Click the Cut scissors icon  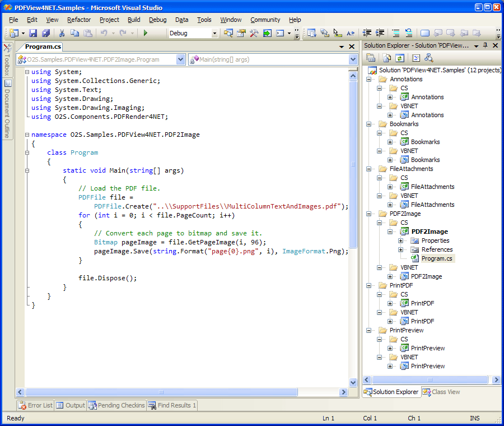tap(62, 33)
